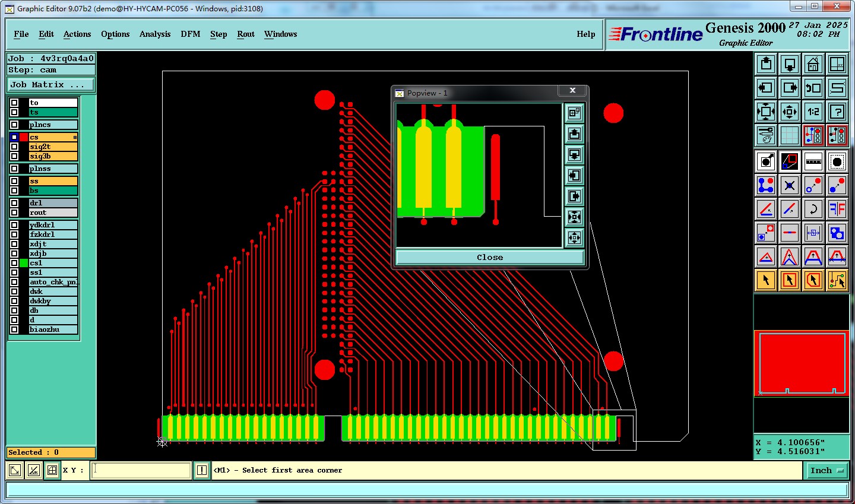Click the pan up view icon

(766, 64)
